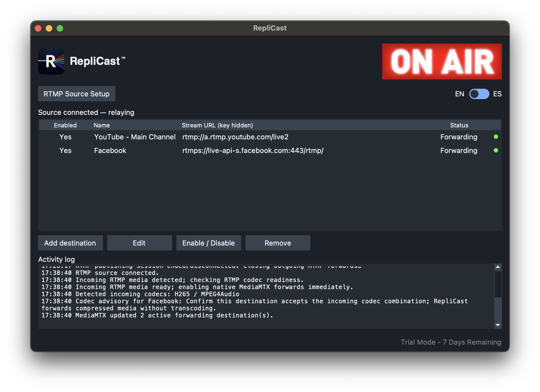Click the yellow minimize window button

[x=49, y=28]
